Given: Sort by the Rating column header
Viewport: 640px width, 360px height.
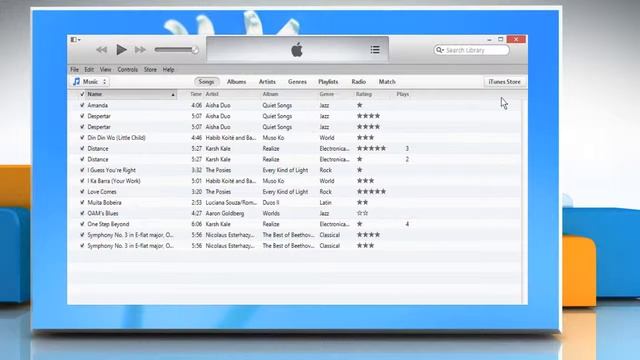Looking at the screenshot, I should tap(364, 94).
